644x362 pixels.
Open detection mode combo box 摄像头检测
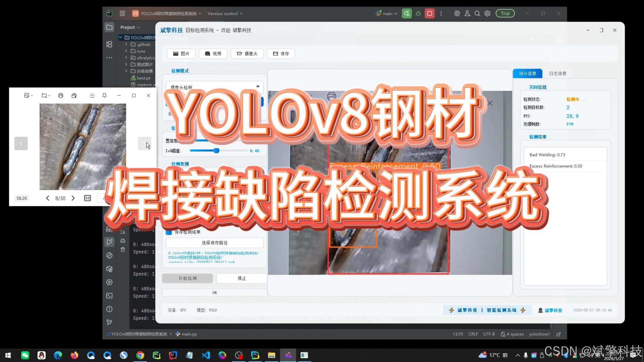click(x=215, y=87)
